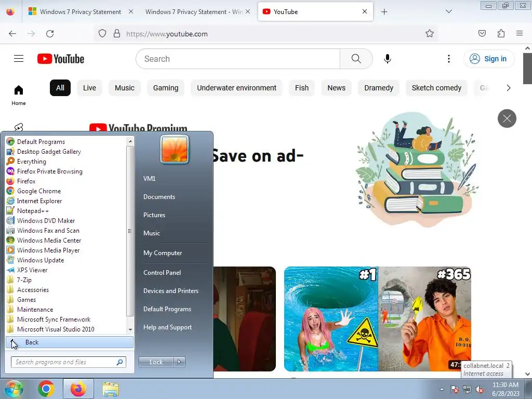Go back to the previous page

coord(12,34)
